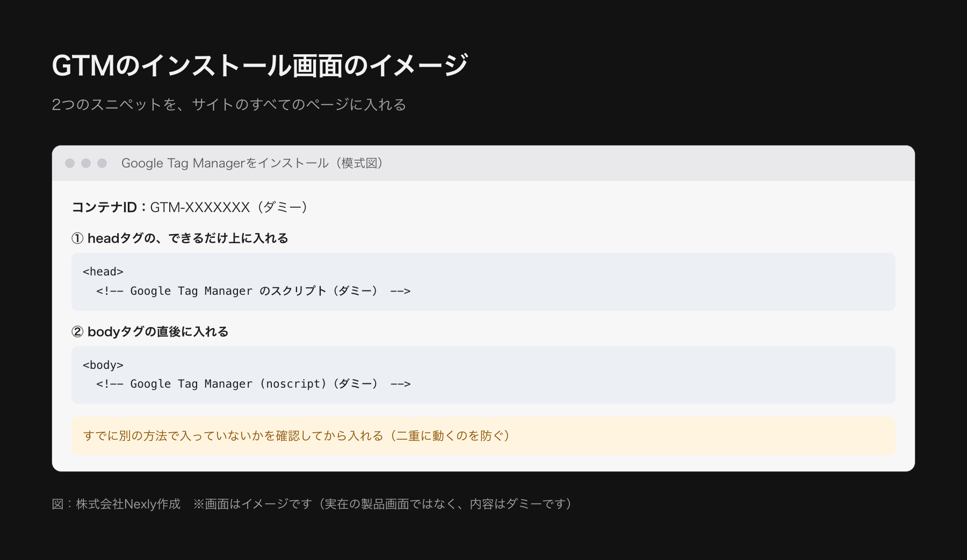Click the third gray window dot in the mock title bar
967x560 pixels.
click(102, 163)
